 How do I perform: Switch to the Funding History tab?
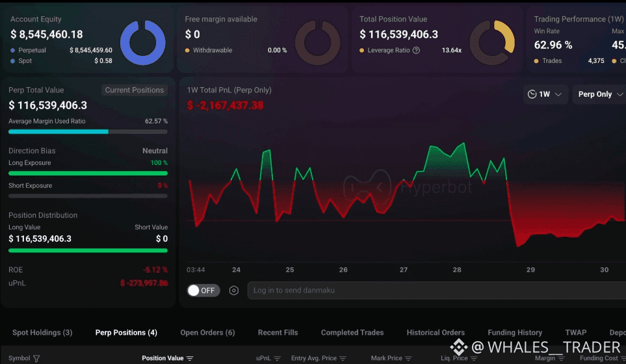pyautogui.click(x=515, y=332)
